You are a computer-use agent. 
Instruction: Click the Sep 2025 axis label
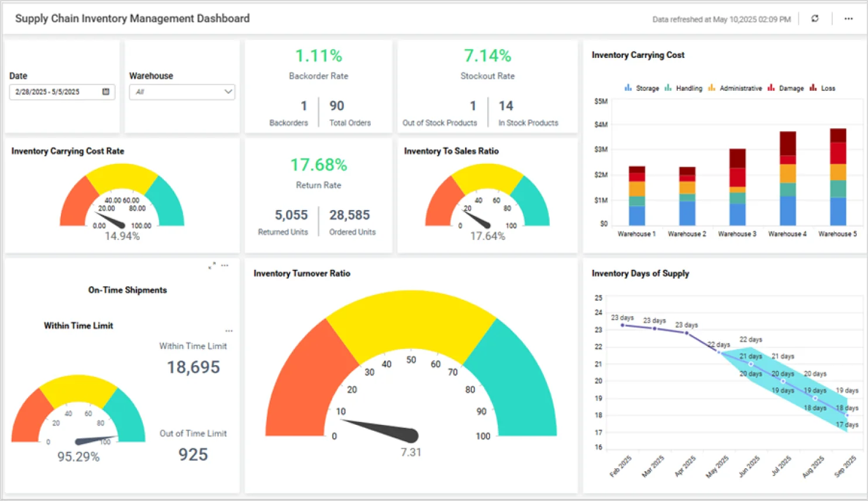846,466
